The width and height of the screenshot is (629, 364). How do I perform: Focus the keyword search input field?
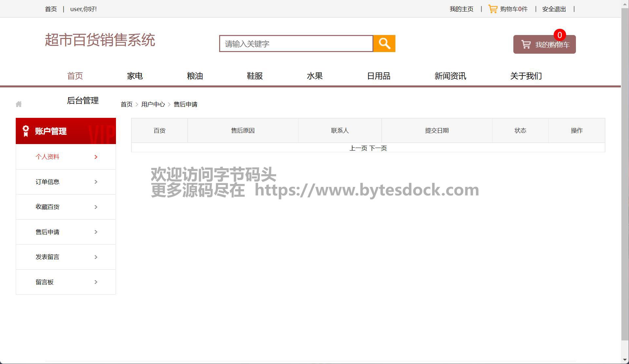296,44
